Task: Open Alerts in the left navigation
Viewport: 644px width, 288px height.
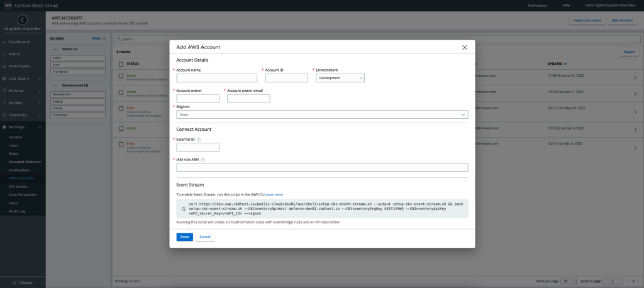Action: click(x=14, y=53)
